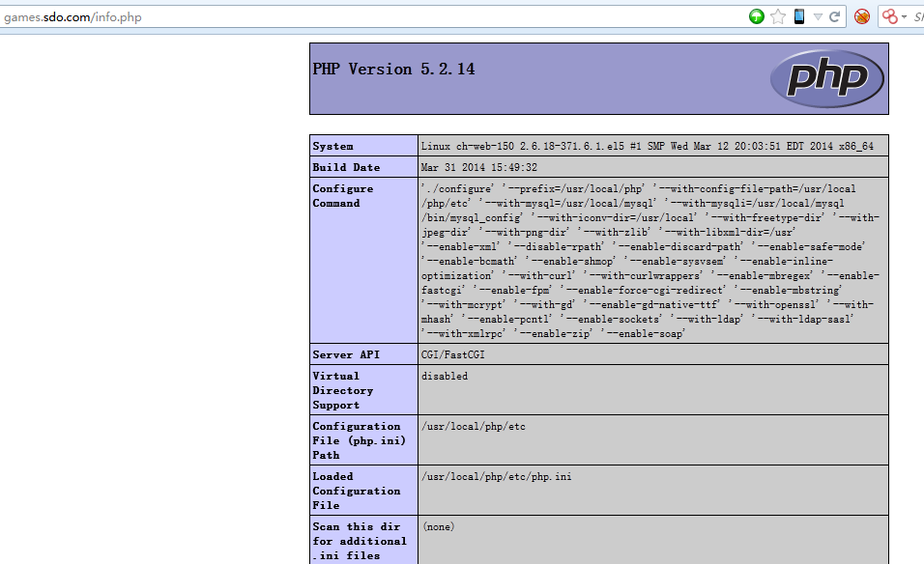924x564 pixels.
Task: Click the './configure' command value text
Action: click(x=650, y=261)
